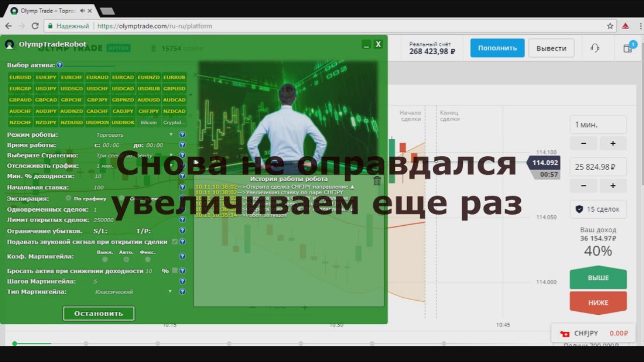
Task: Show help for звуковой сигнал option
Action: coord(182,242)
